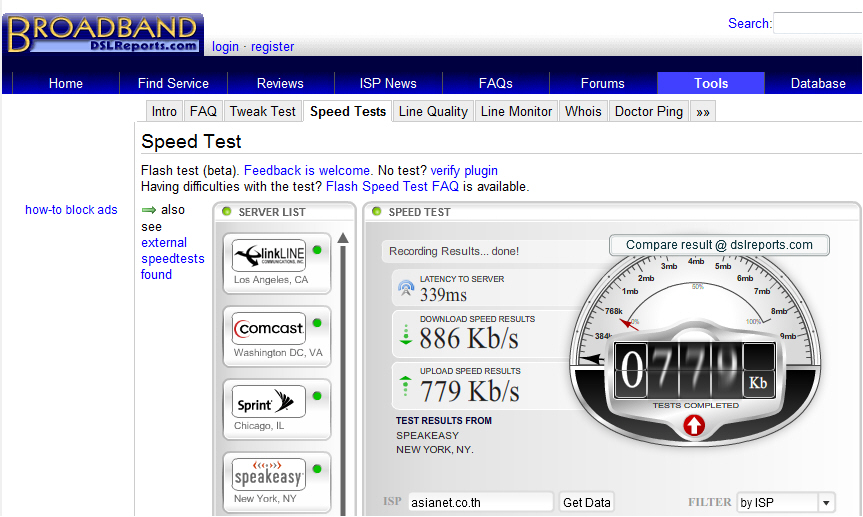Select the Sprint Chicago server logo

pos(269,401)
